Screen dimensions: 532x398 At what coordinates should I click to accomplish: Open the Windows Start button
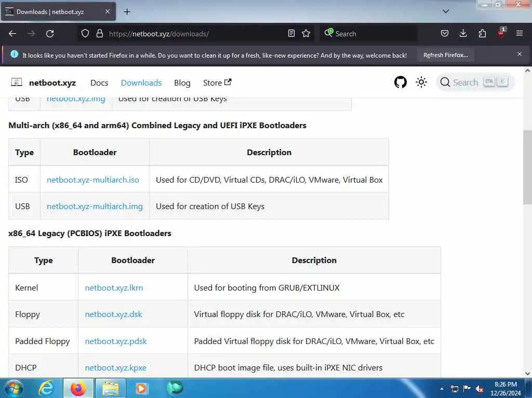14,388
